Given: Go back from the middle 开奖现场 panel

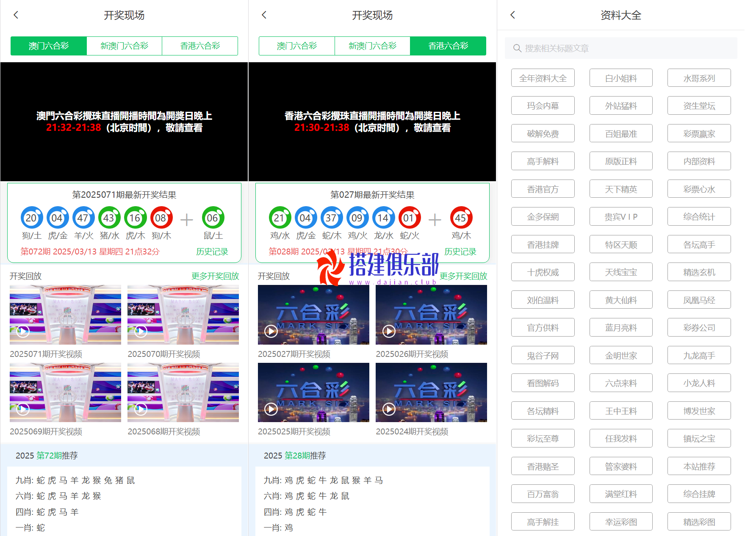Looking at the screenshot, I should [x=264, y=15].
